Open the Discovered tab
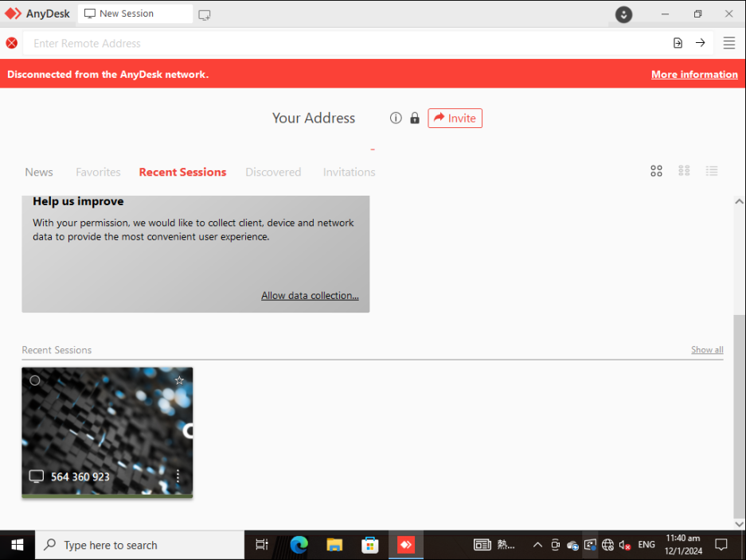This screenshot has height=560, width=746. tap(273, 172)
